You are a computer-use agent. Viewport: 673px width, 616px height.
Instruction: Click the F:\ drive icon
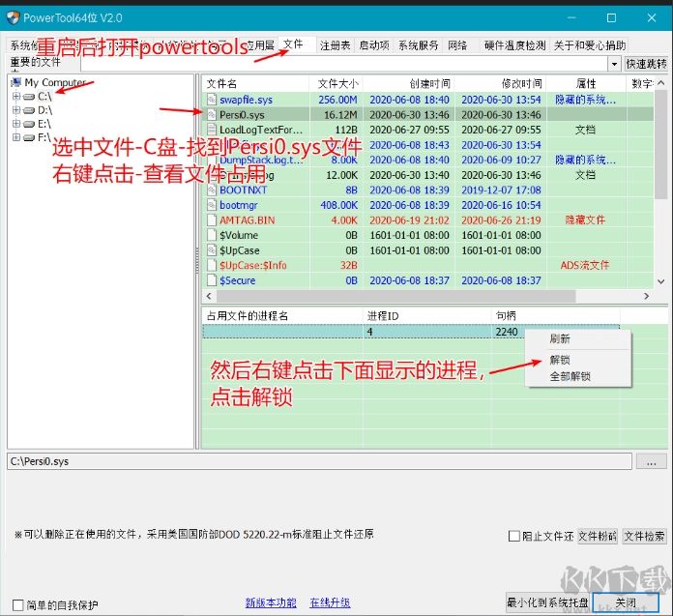(x=29, y=137)
